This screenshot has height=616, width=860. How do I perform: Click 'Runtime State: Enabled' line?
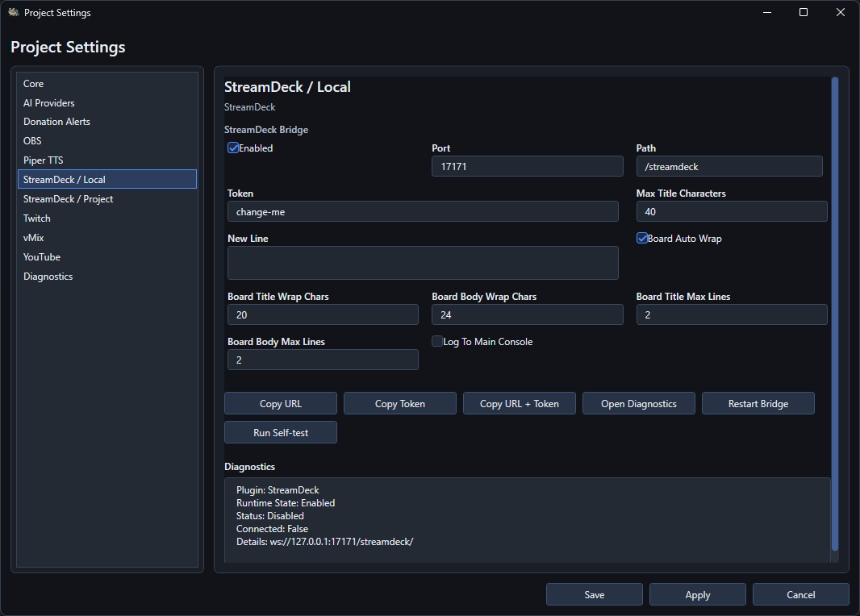(286, 503)
